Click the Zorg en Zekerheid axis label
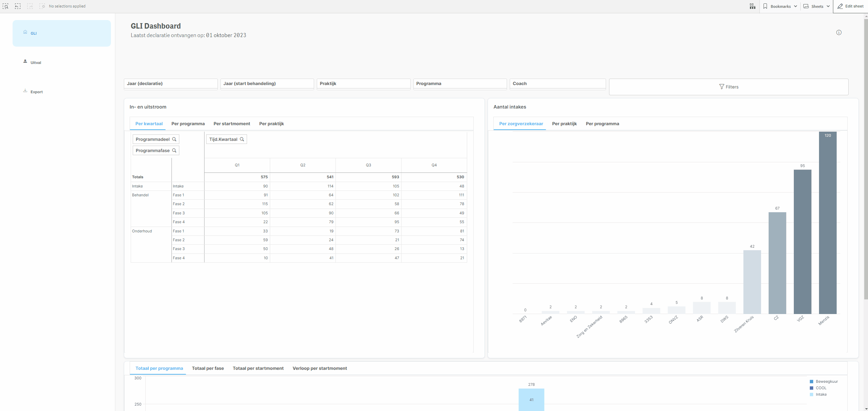Viewport: 868px width, 411px height. pyautogui.click(x=589, y=327)
